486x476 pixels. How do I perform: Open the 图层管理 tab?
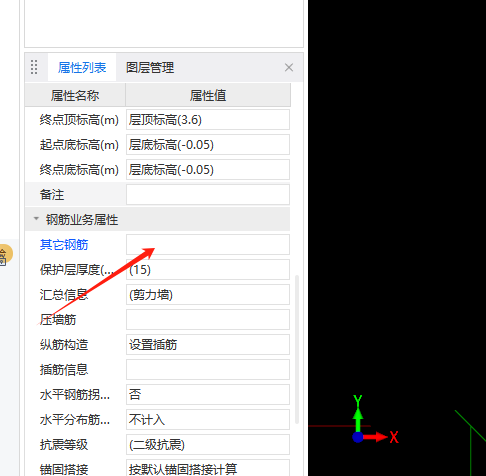click(150, 68)
